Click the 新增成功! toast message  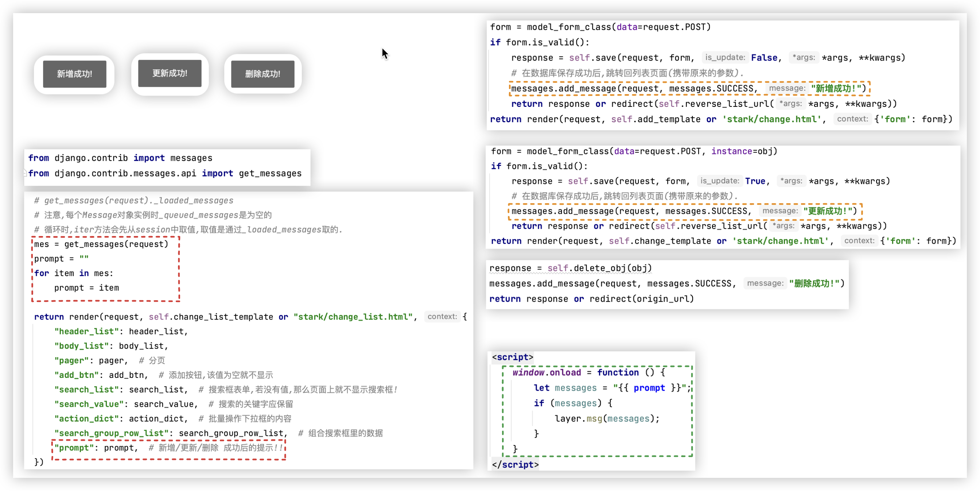tap(75, 74)
